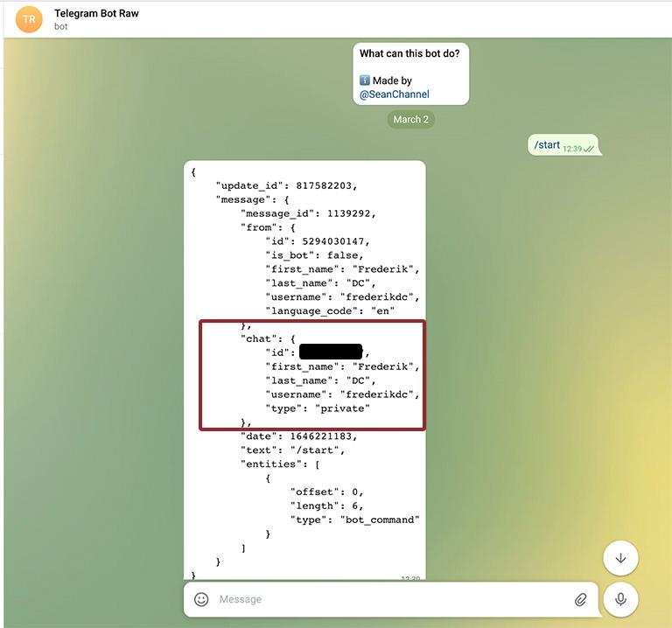Click the "What can this bot do?" text
The width and height of the screenshot is (672, 628).
coord(409,53)
